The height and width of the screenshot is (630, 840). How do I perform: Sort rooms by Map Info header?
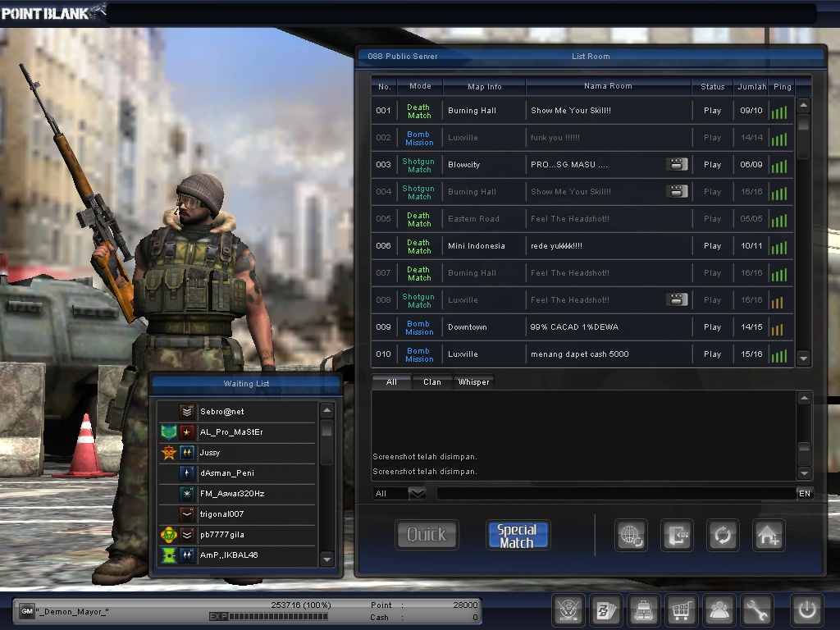pos(484,86)
